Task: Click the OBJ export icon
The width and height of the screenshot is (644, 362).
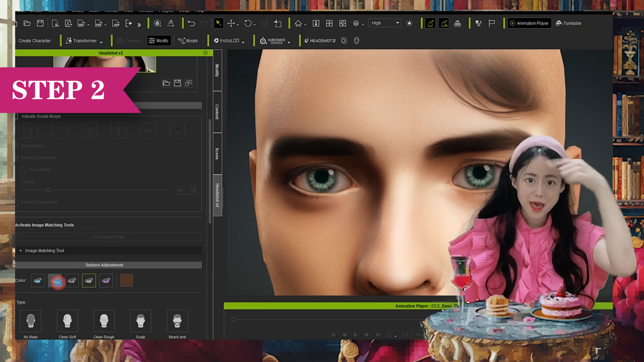Action: click(81, 23)
